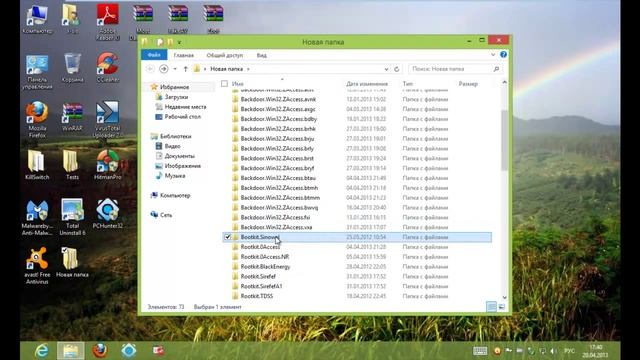Click the Поиск: Новая папка search box

click(x=455, y=69)
